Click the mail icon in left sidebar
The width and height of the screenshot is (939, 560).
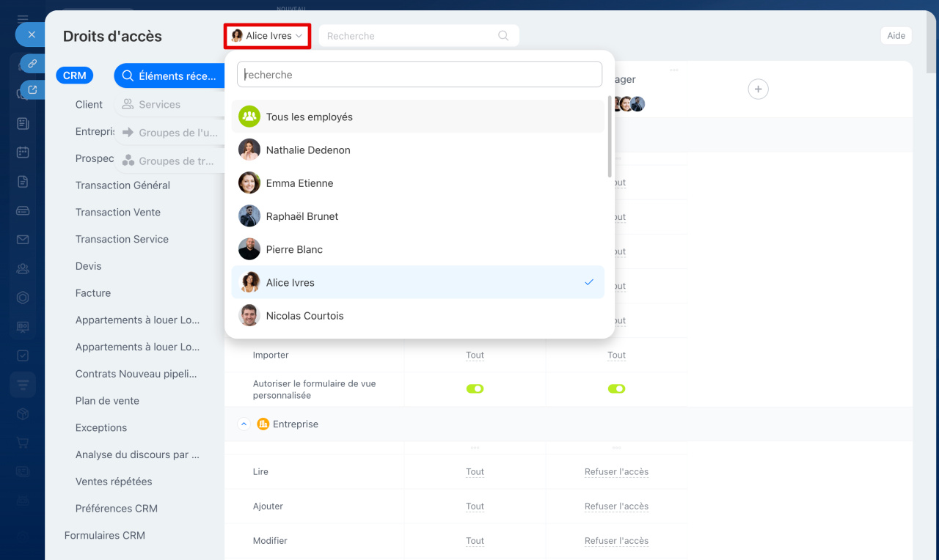click(x=23, y=240)
